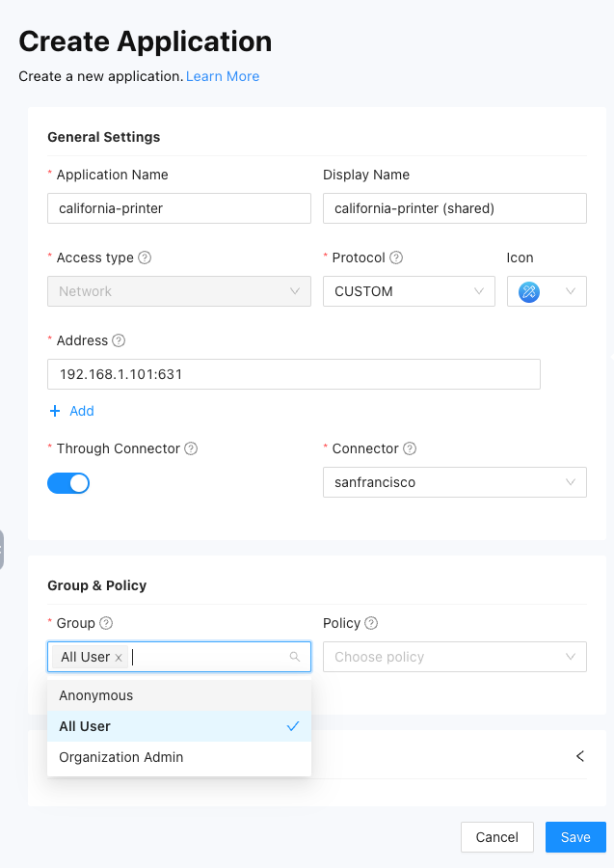Show help for Address

coord(119,340)
